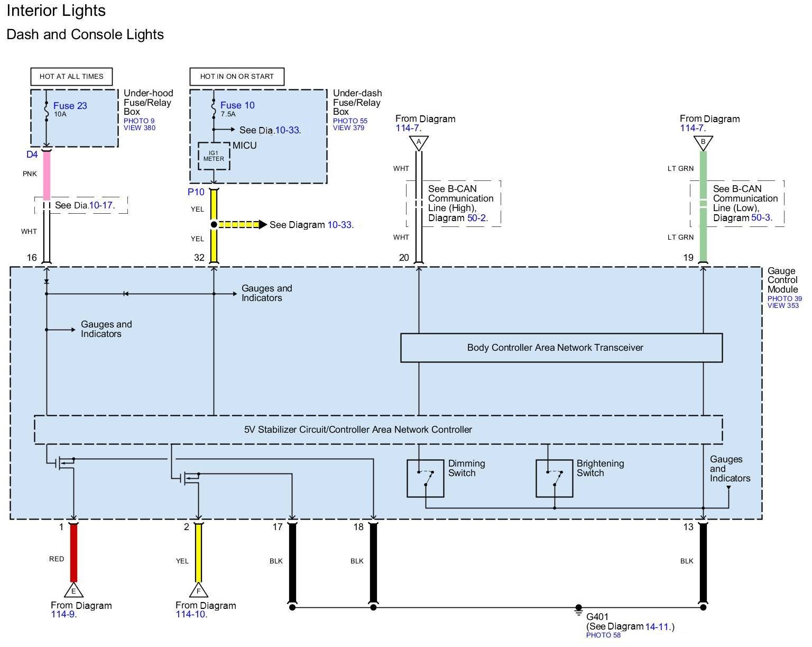Follow the diagram 50-3 B-CAN Low link

761,218
